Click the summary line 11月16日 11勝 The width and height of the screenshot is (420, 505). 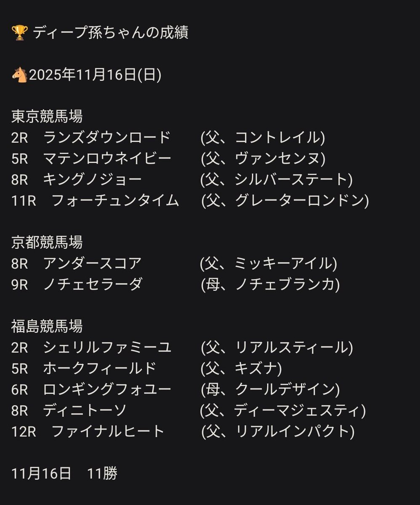(x=64, y=474)
